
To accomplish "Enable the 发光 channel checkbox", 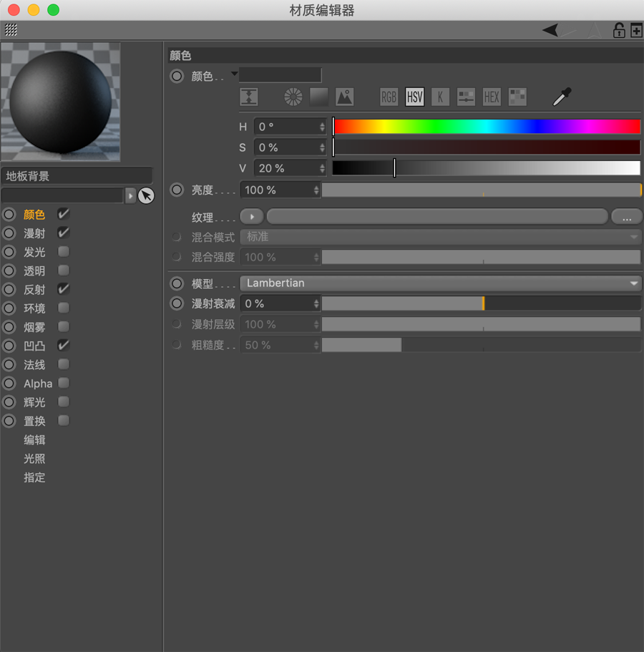I will [x=63, y=251].
